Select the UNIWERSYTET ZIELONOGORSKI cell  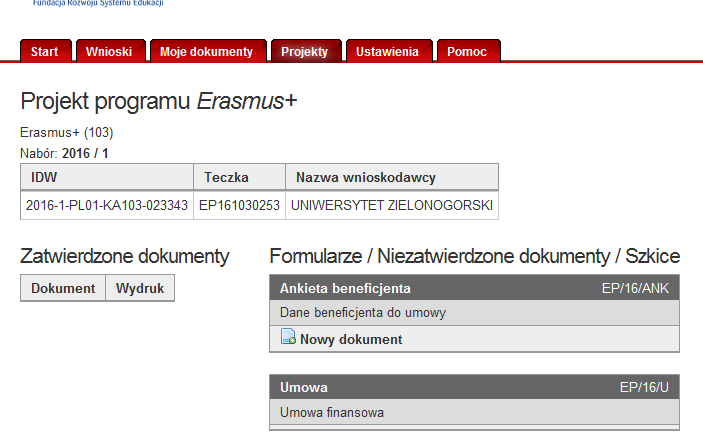(392, 205)
